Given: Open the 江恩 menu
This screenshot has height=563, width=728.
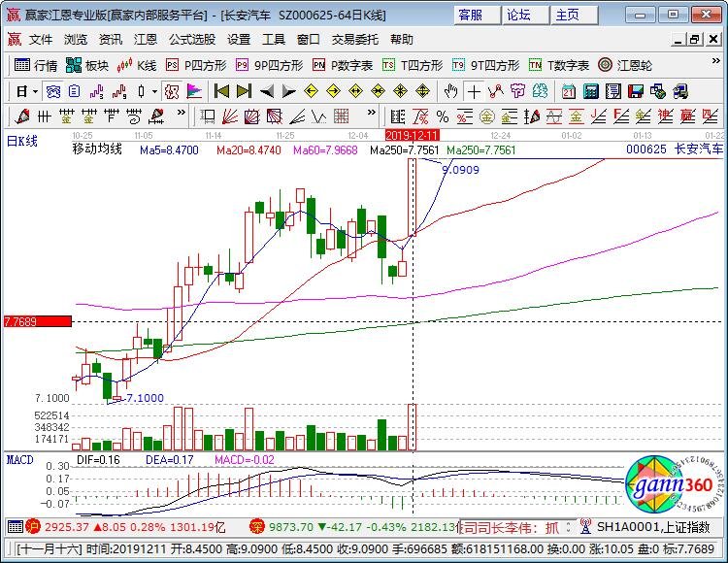Looking at the screenshot, I should click(x=146, y=40).
